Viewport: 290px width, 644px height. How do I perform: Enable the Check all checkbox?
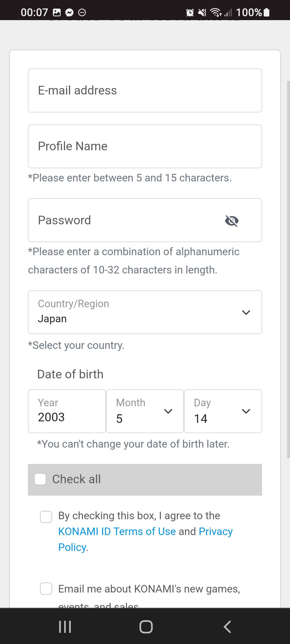tap(40, 479)
